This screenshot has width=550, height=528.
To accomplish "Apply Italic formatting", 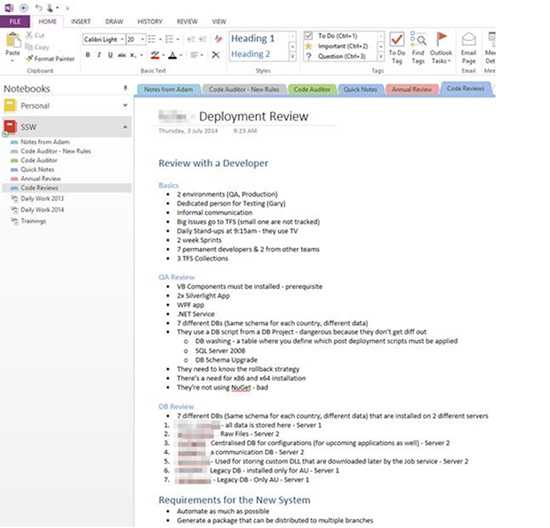I will 99,55.
